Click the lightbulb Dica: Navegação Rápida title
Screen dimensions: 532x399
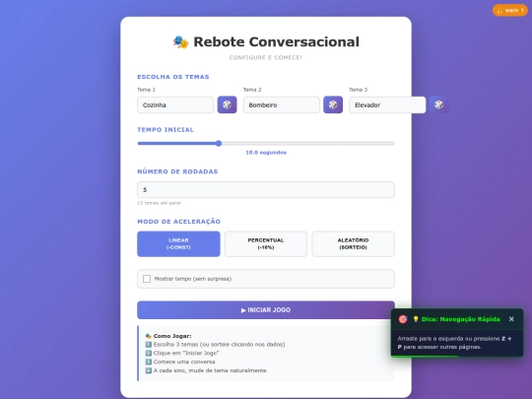click(456, 319)
